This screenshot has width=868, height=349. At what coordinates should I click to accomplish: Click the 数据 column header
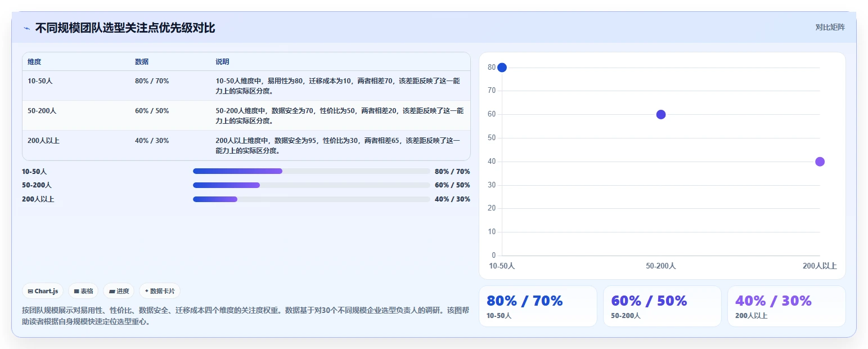(142, 62)
